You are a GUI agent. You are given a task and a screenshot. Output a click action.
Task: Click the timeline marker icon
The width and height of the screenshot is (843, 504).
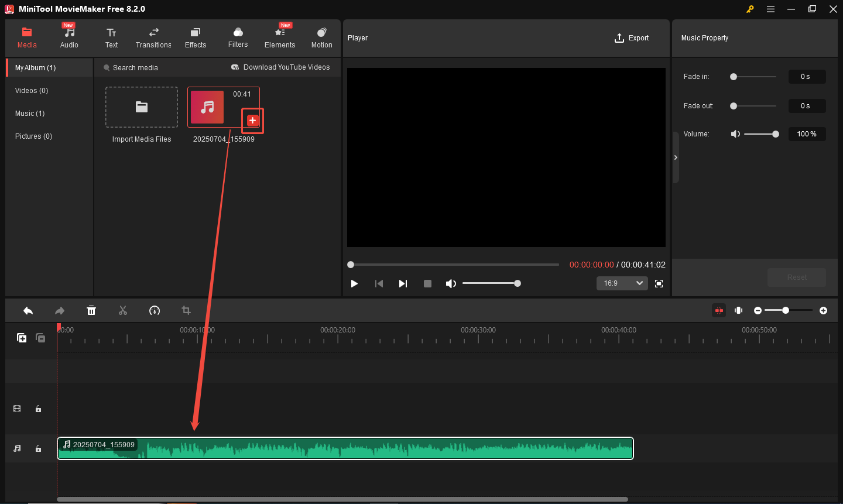point(739,310)
